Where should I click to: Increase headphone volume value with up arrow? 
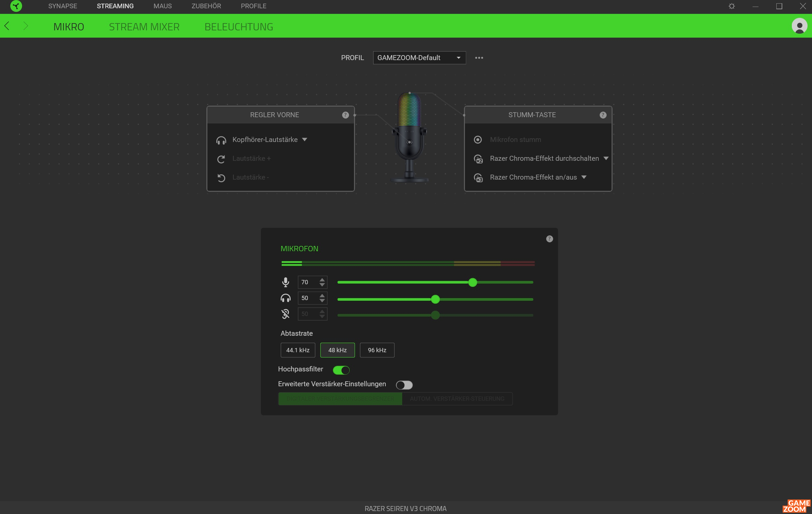pyautogui.click(x=322, y=295)
